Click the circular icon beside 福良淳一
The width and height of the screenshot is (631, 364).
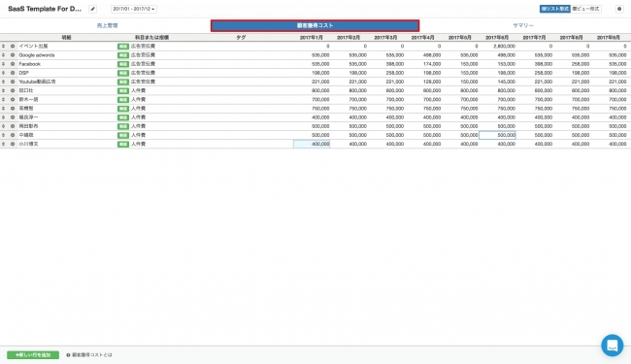[x=13, y=117]
